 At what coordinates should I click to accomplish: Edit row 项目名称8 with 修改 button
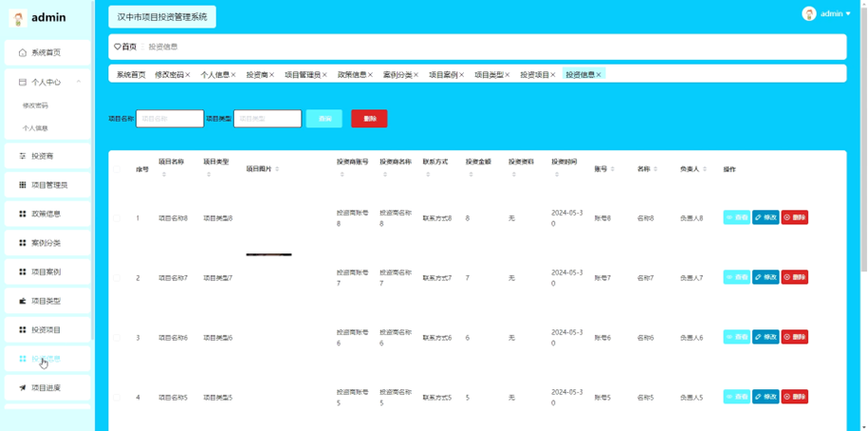click(x=766, y=217)
